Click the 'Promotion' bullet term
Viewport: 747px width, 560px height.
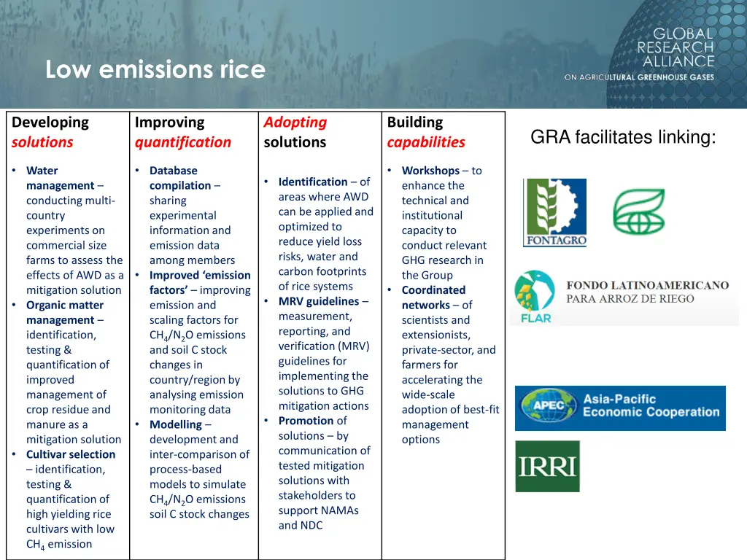click(x=306, y=421)
